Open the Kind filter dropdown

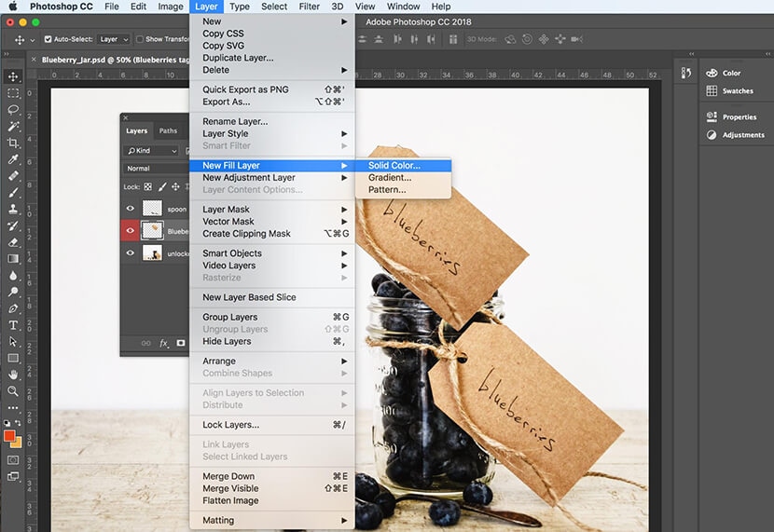(x=153, y=150)
